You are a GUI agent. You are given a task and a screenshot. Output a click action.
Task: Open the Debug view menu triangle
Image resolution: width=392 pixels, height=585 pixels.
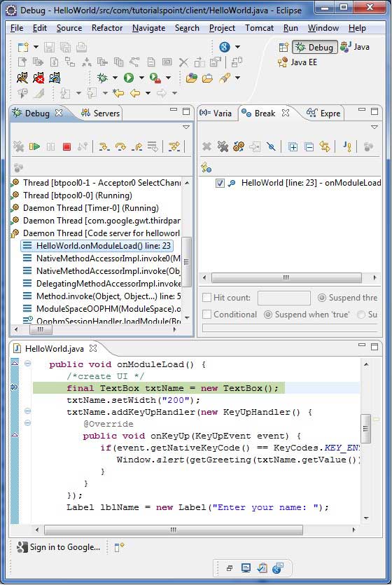click(x=186, y=128)
